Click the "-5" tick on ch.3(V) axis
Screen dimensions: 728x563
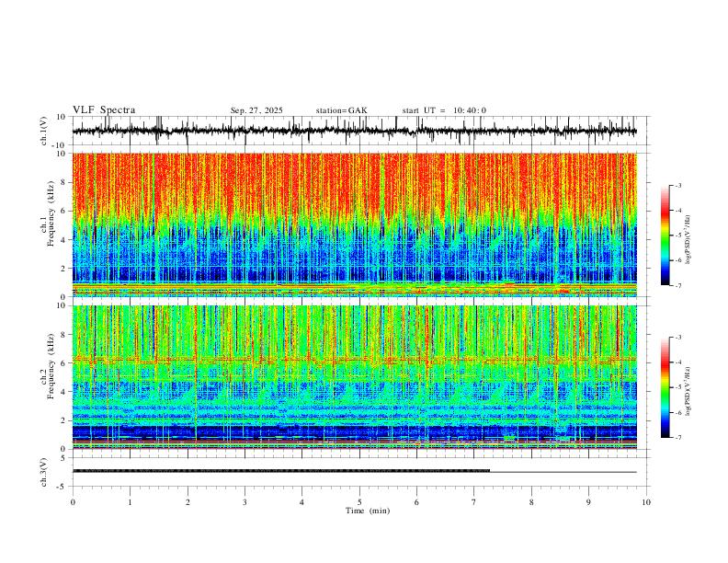coord(63,487)
